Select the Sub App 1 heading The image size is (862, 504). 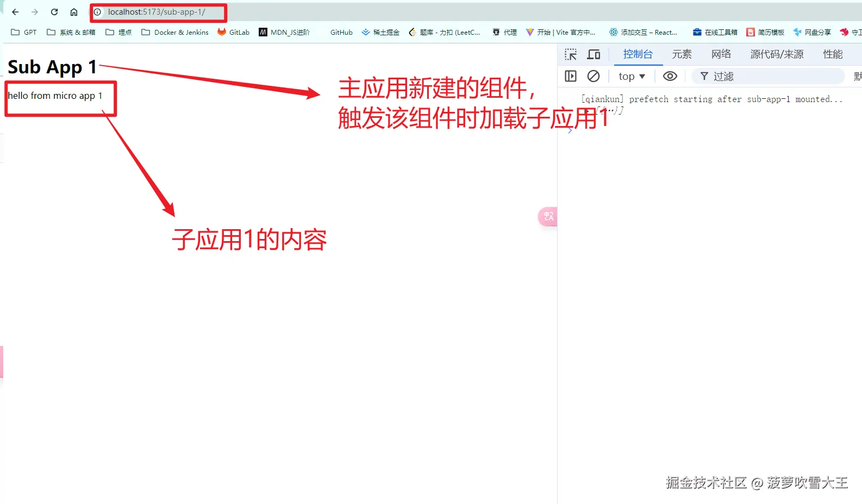click(x=52, y=67)
